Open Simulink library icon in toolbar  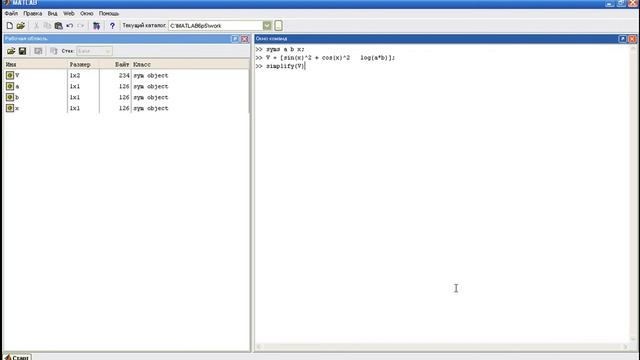tap(96, 26)
